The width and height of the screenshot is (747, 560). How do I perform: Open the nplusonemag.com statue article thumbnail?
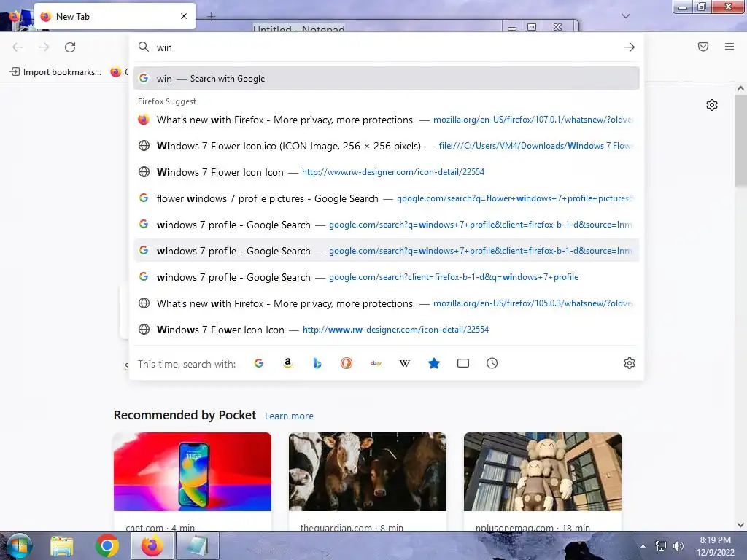click(x=543, y=472)
